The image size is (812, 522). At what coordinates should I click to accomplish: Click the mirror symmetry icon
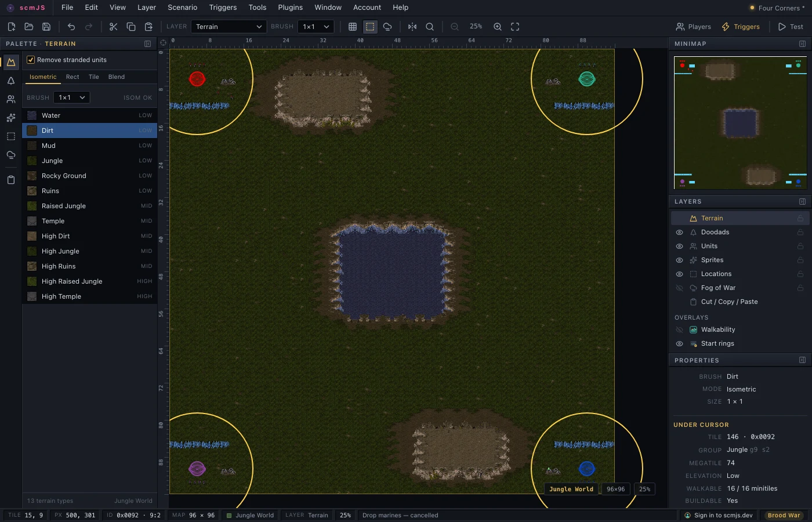(412, 27)
